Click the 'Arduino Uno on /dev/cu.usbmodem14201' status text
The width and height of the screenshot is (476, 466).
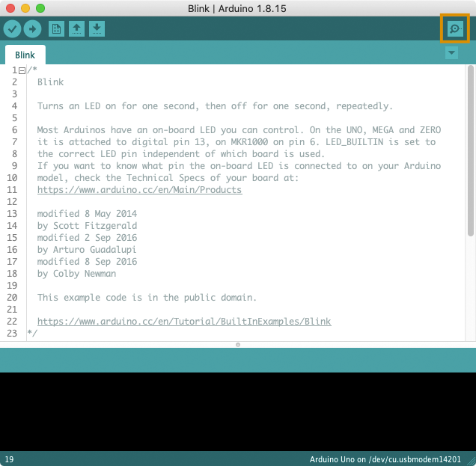pos(385,459)
